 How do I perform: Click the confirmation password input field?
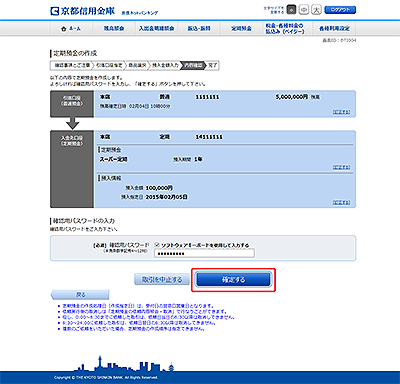click(204, 253)
